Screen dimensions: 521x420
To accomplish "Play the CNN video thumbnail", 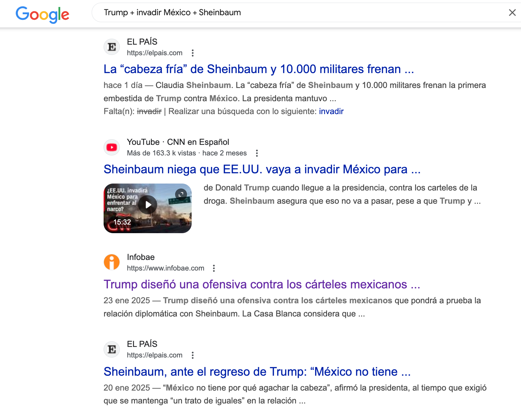I will tap(148, 205).
